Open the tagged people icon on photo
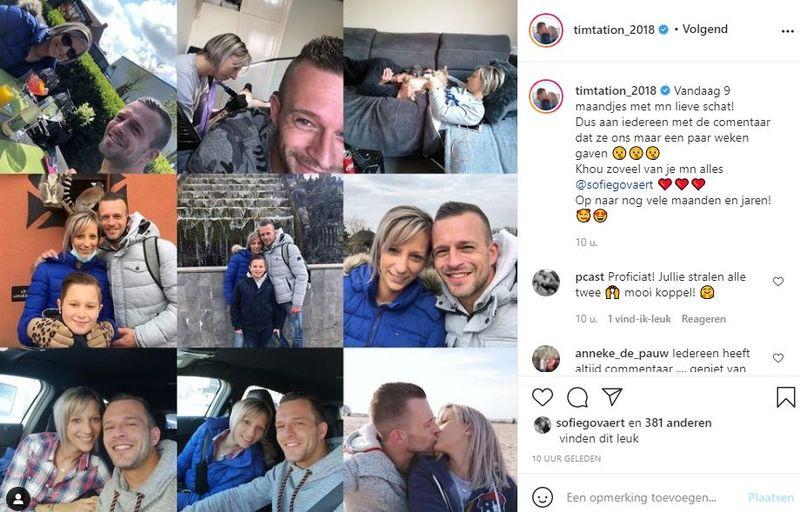 18,497
